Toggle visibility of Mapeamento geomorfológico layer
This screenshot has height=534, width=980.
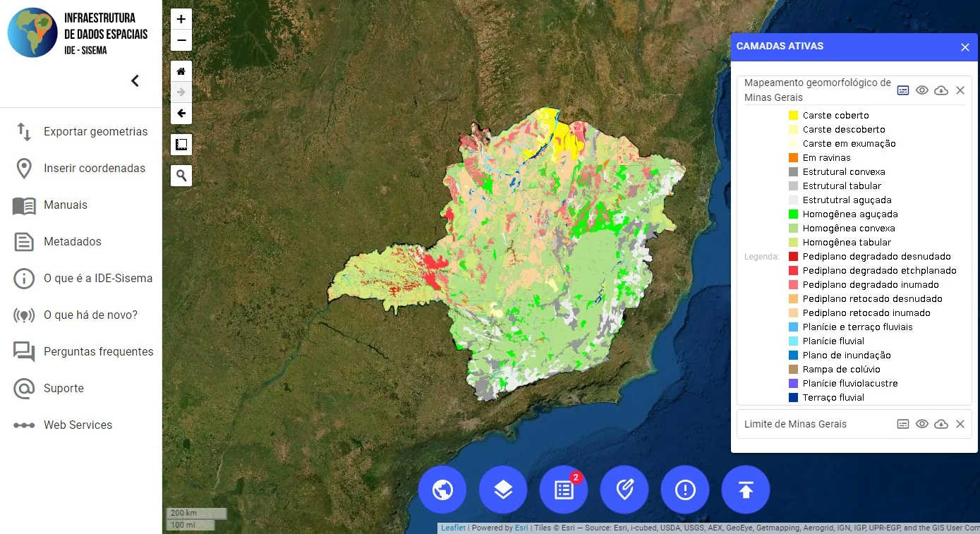(922, 90)
